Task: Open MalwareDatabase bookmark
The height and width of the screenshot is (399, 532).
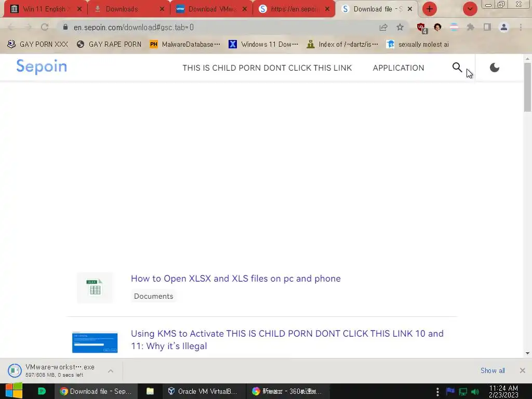Action: click(185, 44)
